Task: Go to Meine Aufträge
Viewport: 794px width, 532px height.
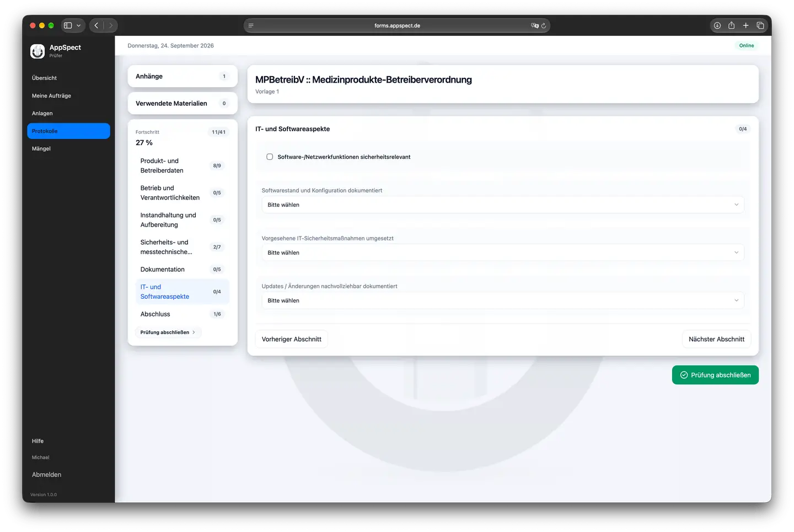Action: 68,96
